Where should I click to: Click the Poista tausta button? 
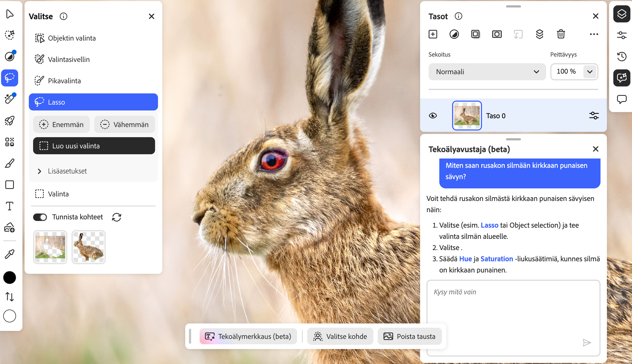pyautogui.click(x=410, y=337)
